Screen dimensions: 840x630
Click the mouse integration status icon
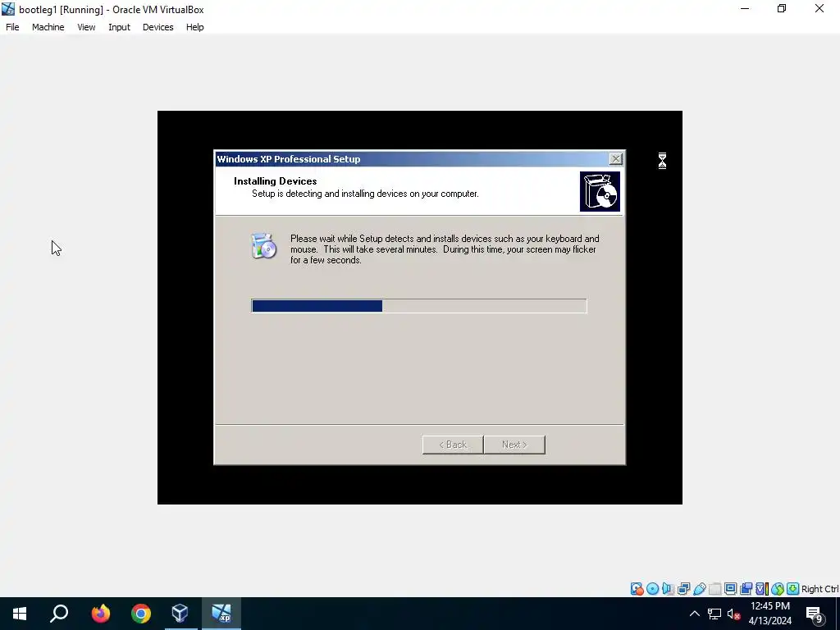coord(778,589)
